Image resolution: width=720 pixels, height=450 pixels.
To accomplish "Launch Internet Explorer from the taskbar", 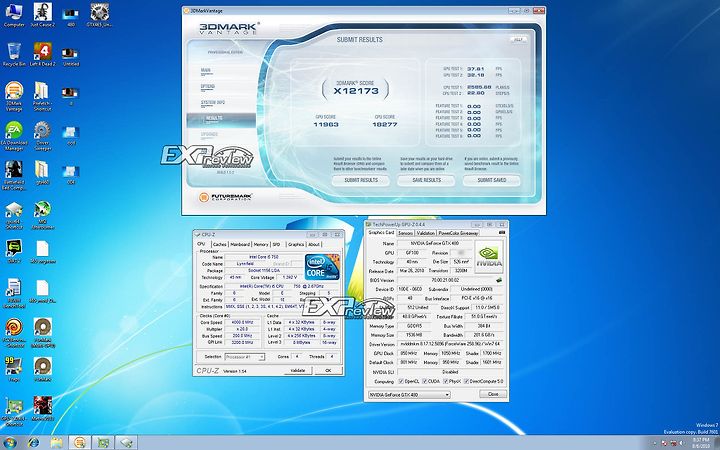I will [x=33, y=443].
